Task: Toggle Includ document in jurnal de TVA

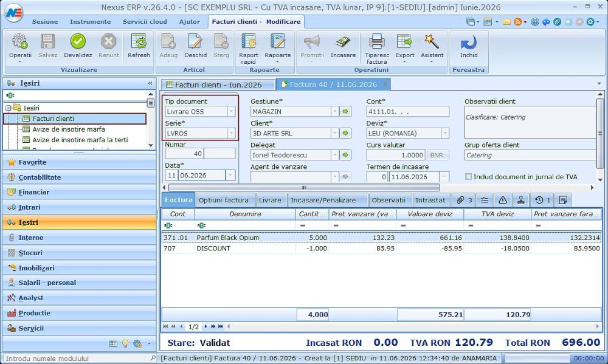Action: 468,177
